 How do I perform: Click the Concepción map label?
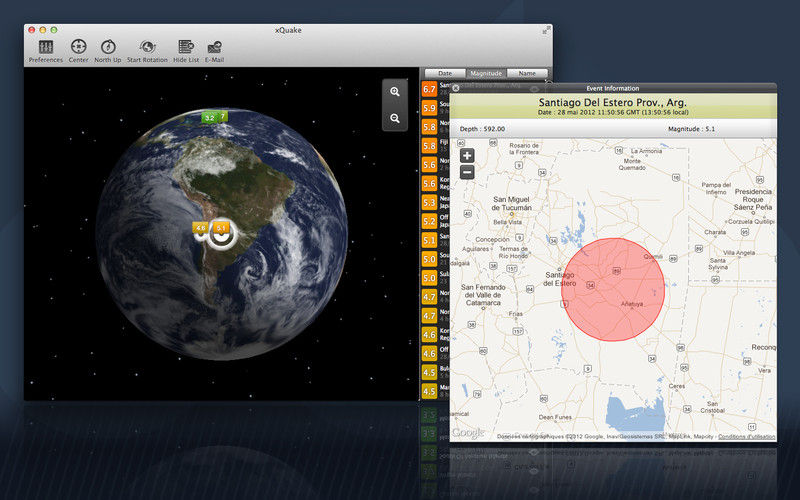click(x=492, y=239)
